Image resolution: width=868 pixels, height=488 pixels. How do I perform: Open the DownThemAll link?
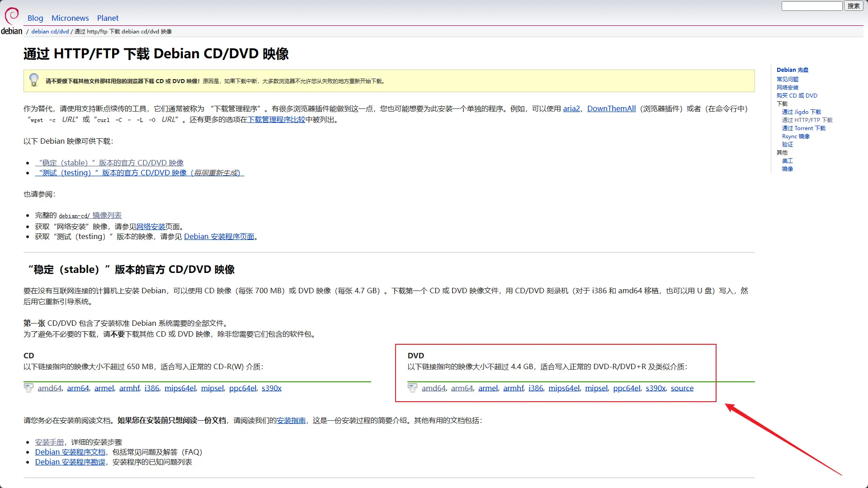(x=611, y=108)
